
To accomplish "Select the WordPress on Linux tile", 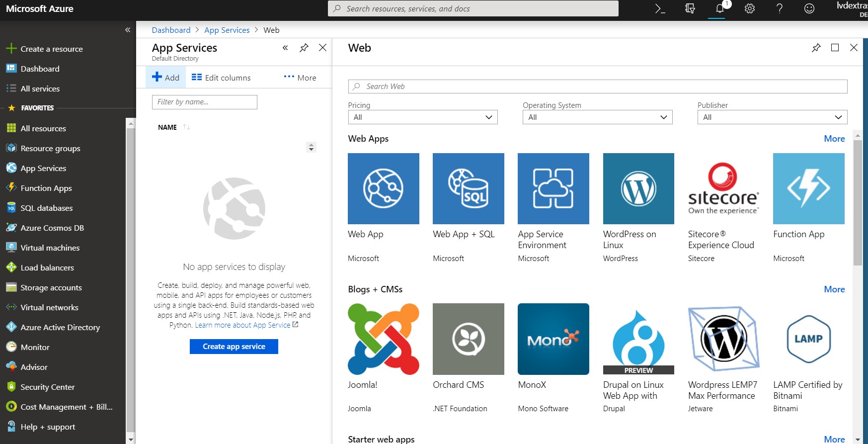I will [x=638, y=189].
